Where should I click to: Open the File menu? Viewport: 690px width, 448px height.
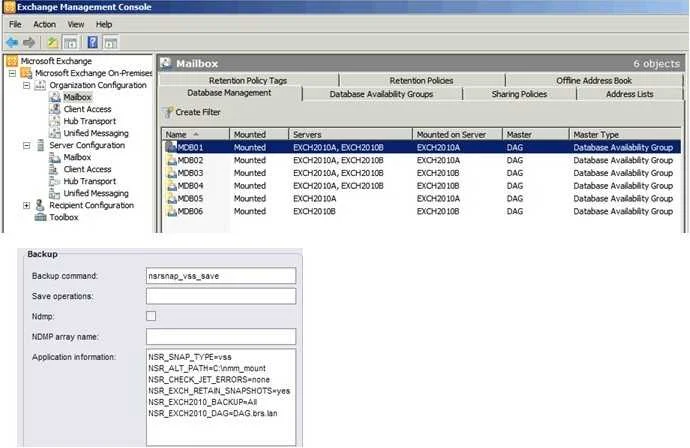[15, 24]
